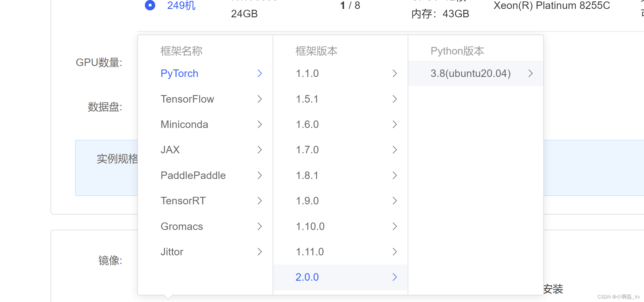Expand the Jittor chevron arrow
The height and width of the screenshot is (302, 644).
tap(259, 252)
